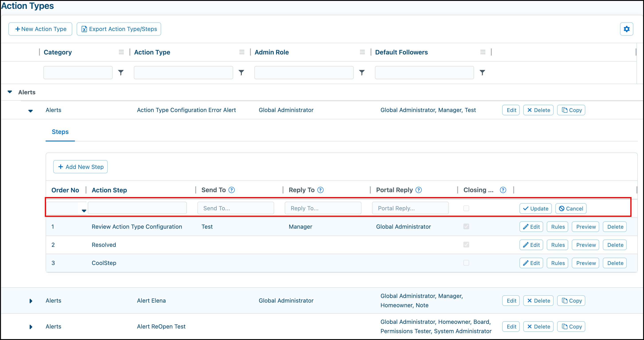
Task: Copy the Action Type Configuration Error Alert
Action: (x=571, y=110)
